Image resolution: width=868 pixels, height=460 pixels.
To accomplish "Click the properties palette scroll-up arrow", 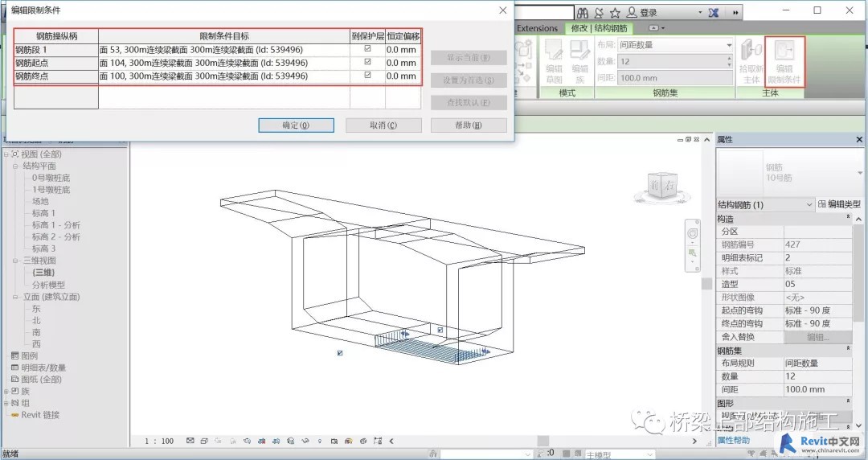I will click(x=859, y=220).
